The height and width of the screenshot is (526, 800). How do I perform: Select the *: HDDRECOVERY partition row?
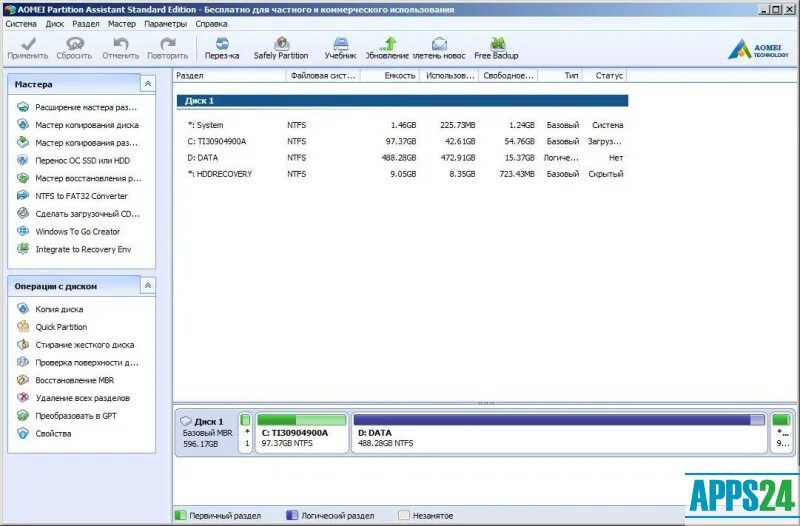[x=403, y=174]
